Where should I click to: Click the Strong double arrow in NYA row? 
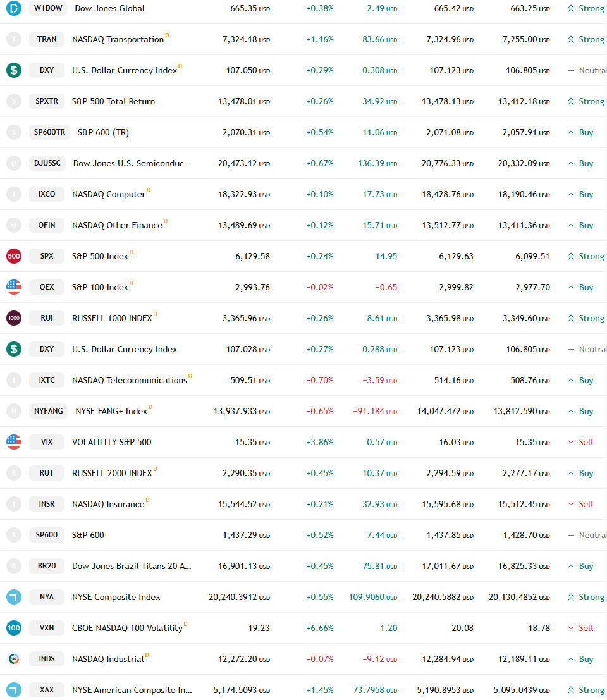[x=571, y=597]
